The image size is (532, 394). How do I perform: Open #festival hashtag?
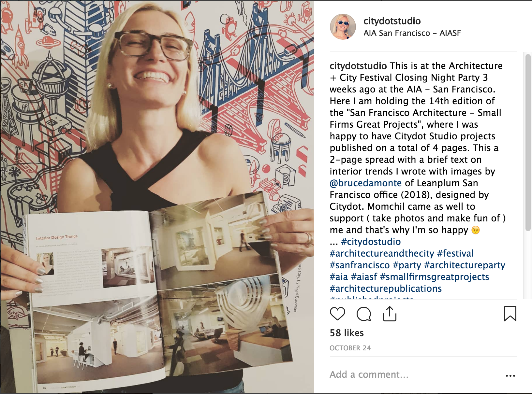tap(455, 253)
